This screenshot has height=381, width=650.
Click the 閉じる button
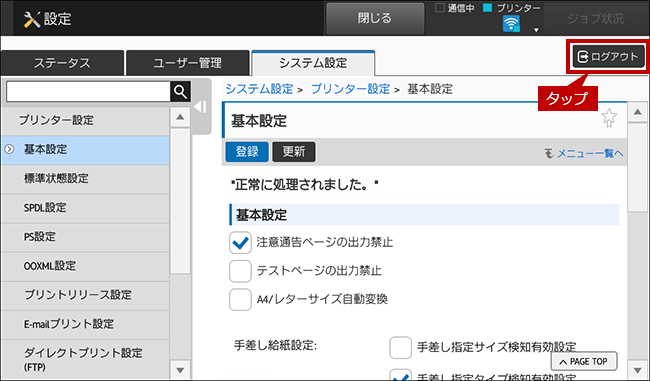(x=375, y=18)
